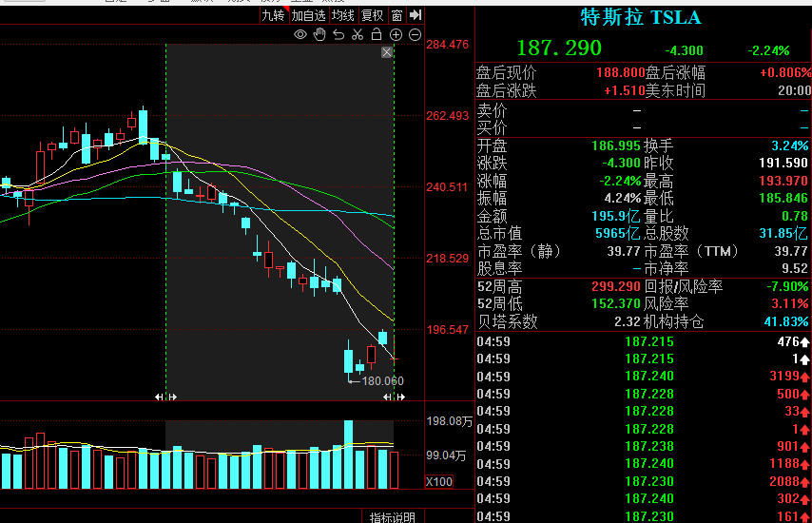Toggle 均线 moving averages
Image resolution: width=812 pixels, height=523 pixels.
tap(343, 15)
